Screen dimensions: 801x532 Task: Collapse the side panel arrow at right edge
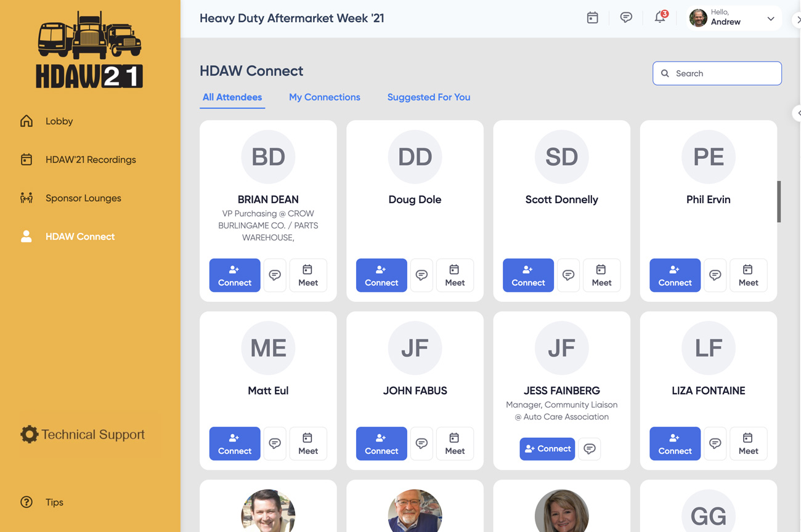click(x=797, y=113)
